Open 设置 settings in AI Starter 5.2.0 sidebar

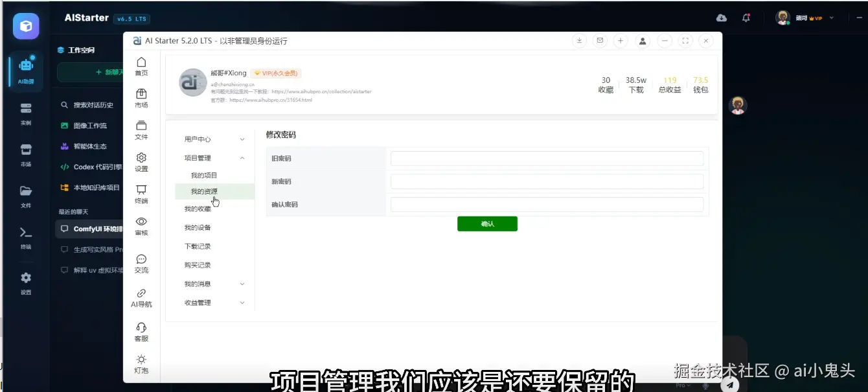coord(141,162)
